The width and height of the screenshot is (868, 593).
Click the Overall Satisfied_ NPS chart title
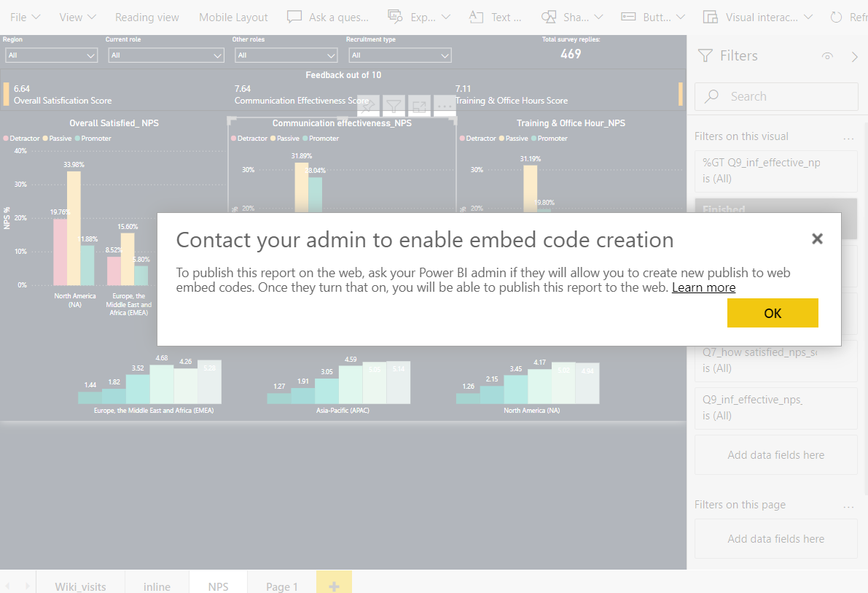pyautogui.click(x=114, y=123)
